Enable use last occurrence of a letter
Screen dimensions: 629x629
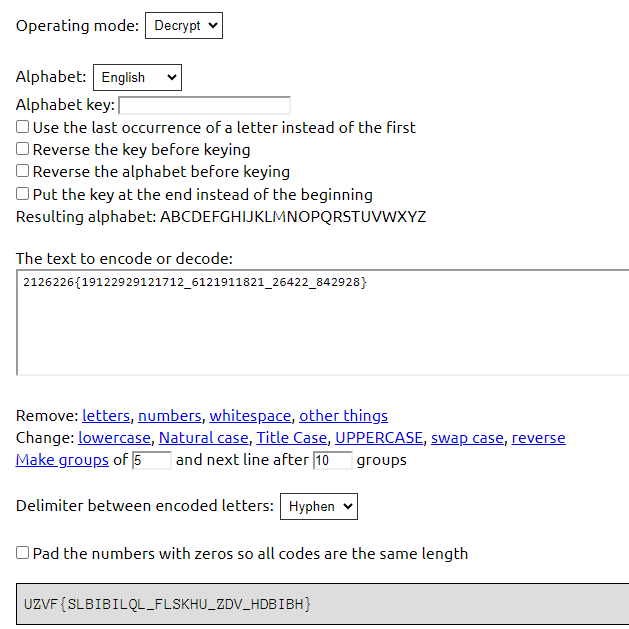pos(22,127)
